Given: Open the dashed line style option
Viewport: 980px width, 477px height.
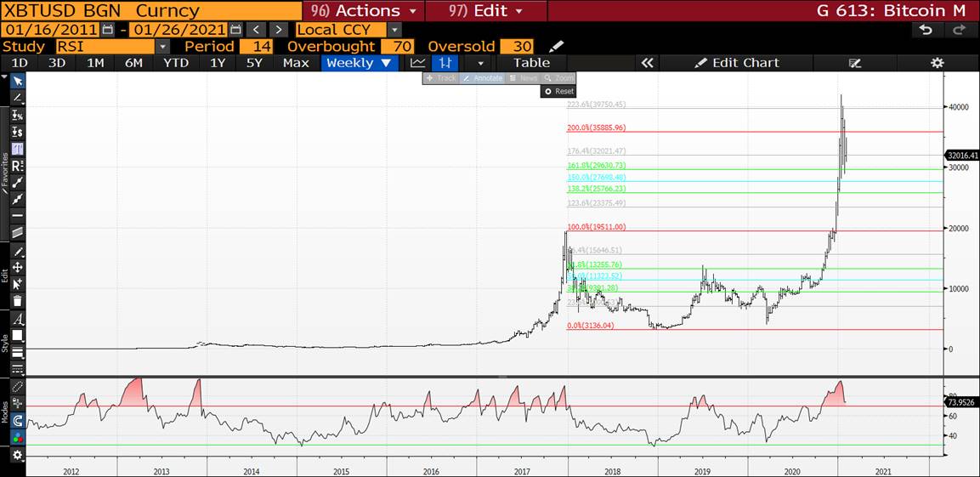Looking at the screenshot, I should click(18, 369).
